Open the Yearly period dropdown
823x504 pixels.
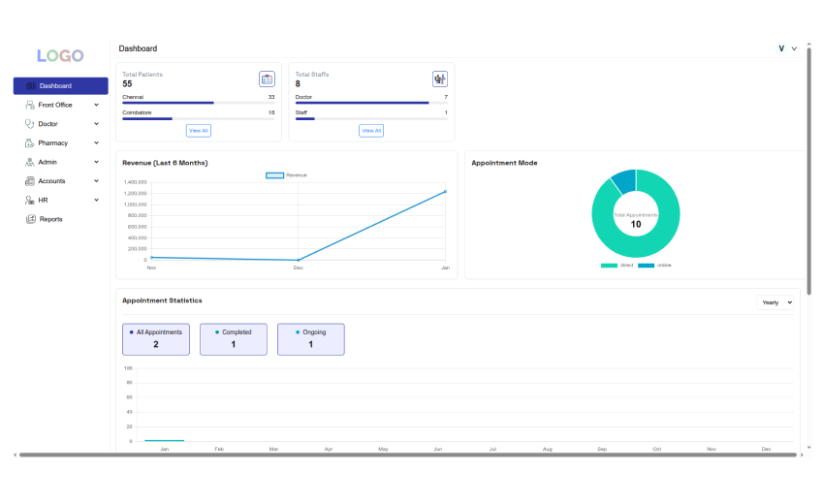pos(776,302)
